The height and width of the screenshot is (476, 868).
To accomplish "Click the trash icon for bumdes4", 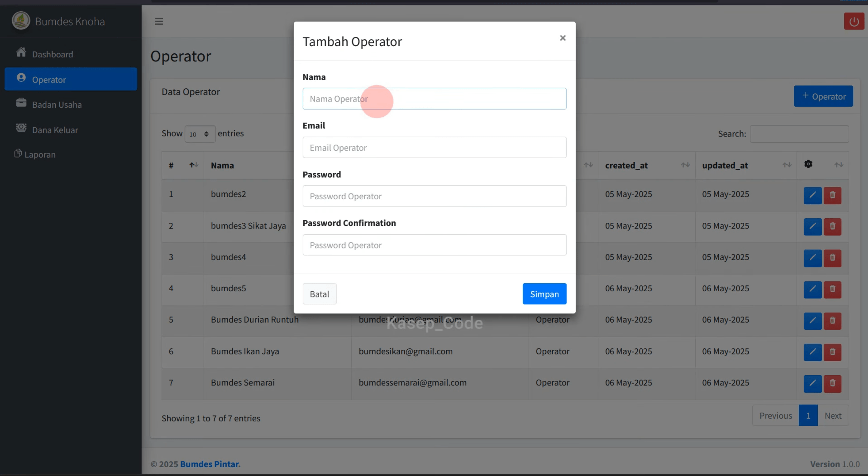I will pos(832,258).
